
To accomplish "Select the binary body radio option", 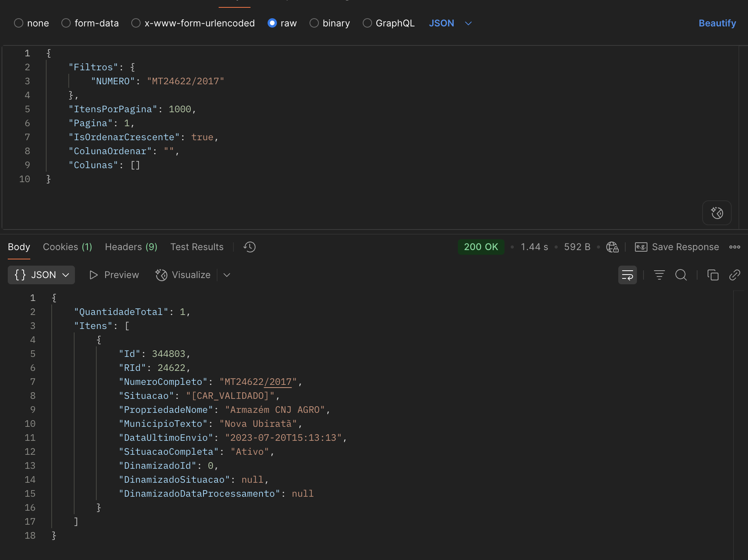I will click(x=314, y=23).
